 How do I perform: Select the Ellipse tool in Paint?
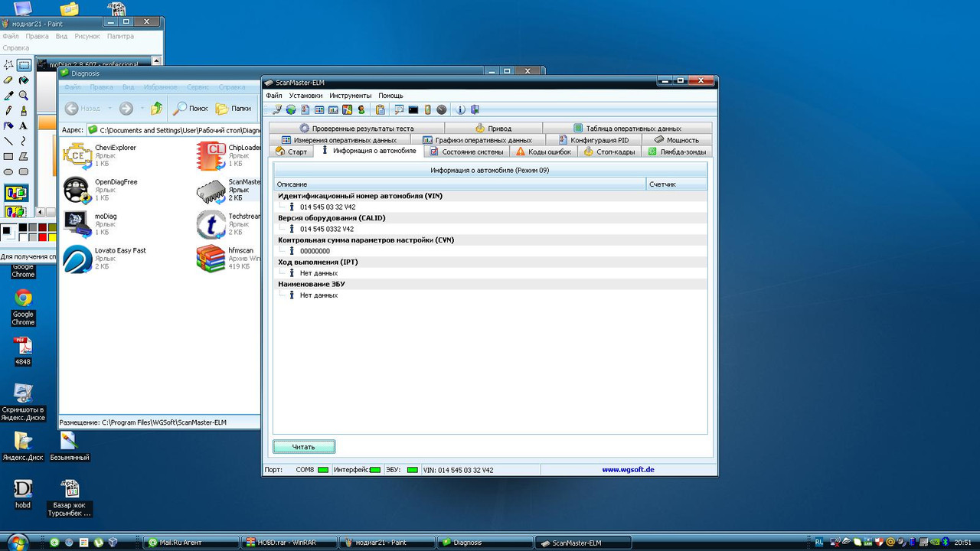[x=9, y=172]
